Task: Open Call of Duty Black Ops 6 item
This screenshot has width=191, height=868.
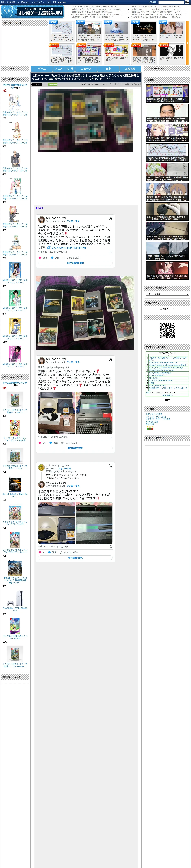Action: tap(15, 484)
